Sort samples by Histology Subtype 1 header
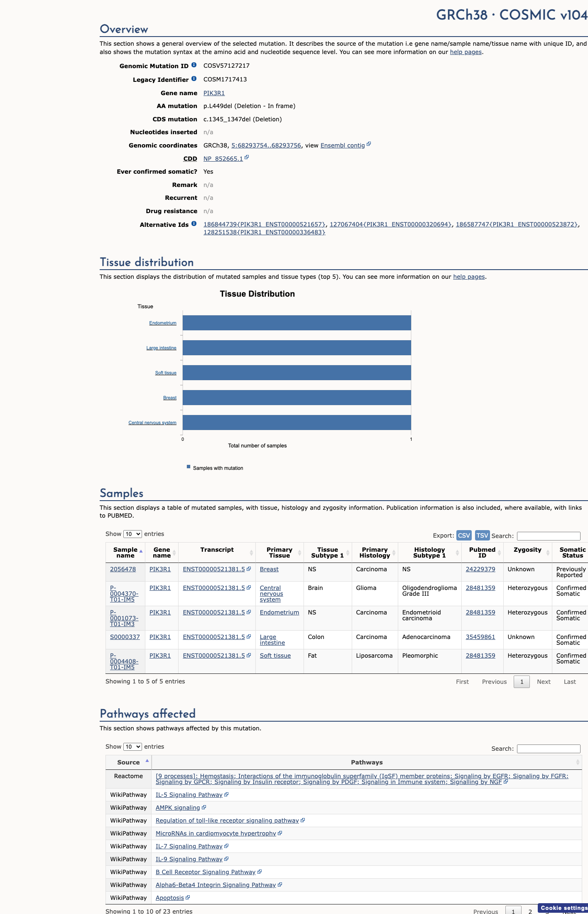Image resolution: width=588 pixels, height=914 pixels. (429, 553)
